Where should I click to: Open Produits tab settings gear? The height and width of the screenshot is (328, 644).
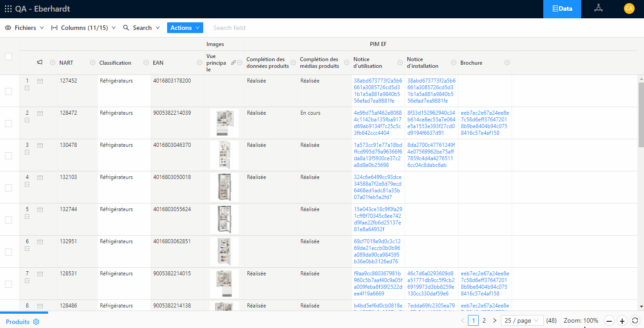pyautogui.click(x=37, y=322)
